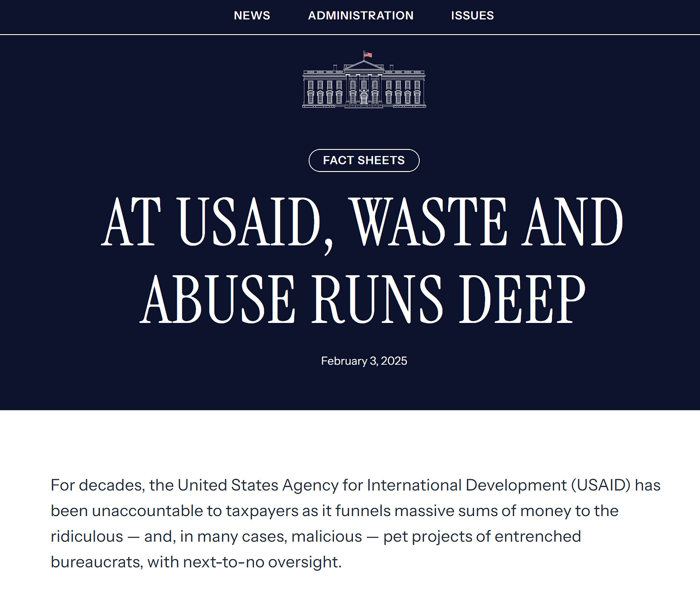The width and height of the screenshot is (700, 591).
Task: Click the word WASTE in the headline
Action: click(428, 222)
